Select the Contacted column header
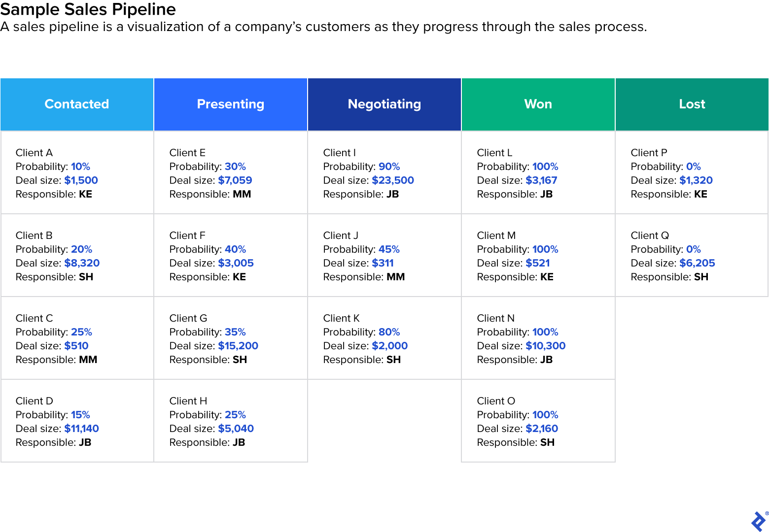 tap(77, 104)
